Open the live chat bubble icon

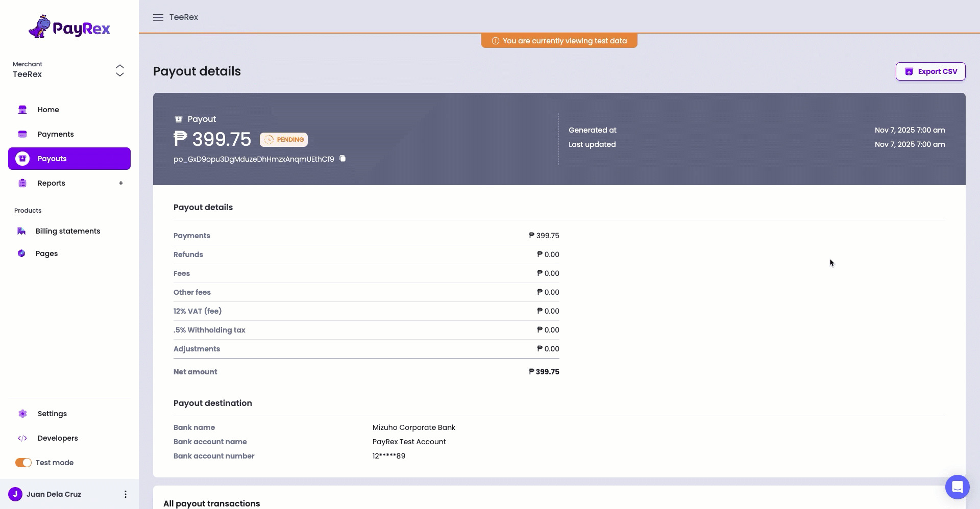tap(957, 487)
